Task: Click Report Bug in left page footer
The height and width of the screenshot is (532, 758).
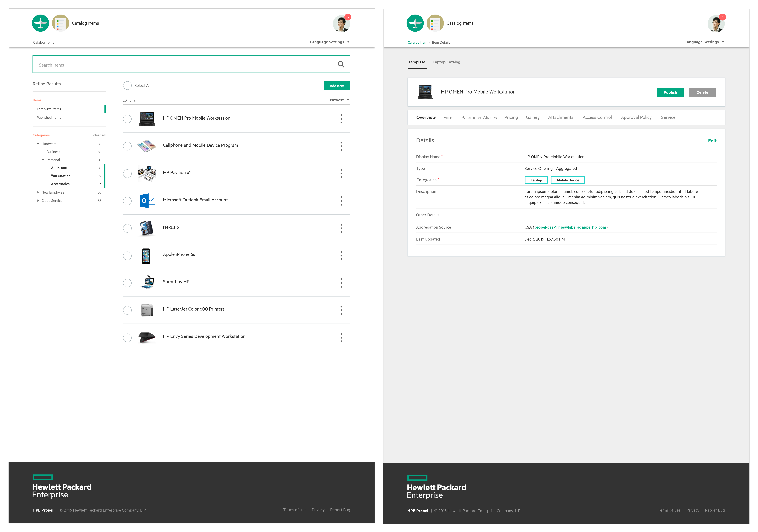Action: [340, 510]
